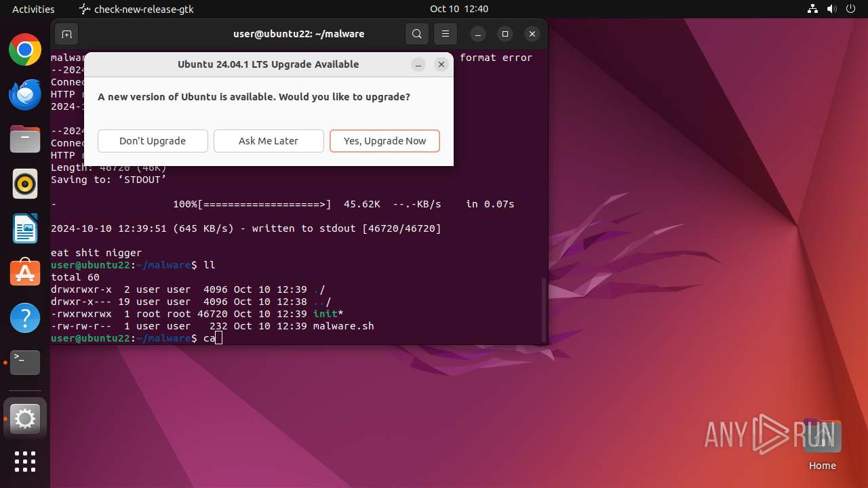Click the wget 100% progress bar line
The image size is (868, 488).
coord(283,204)
